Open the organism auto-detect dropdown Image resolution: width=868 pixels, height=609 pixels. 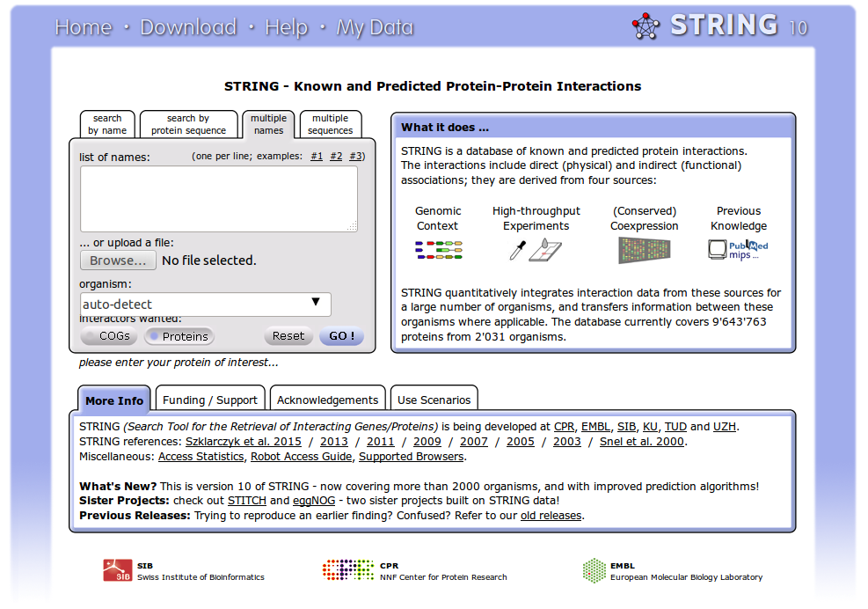(206, 304)
